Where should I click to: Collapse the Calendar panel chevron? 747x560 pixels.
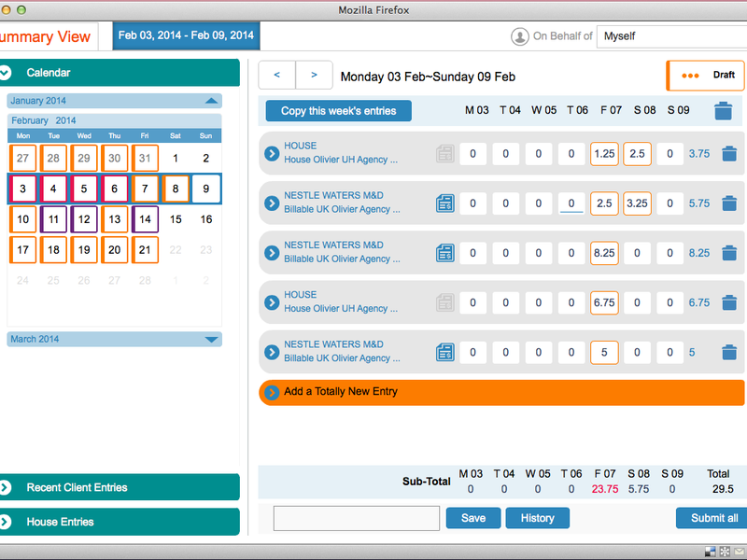[x=5, y=73]
